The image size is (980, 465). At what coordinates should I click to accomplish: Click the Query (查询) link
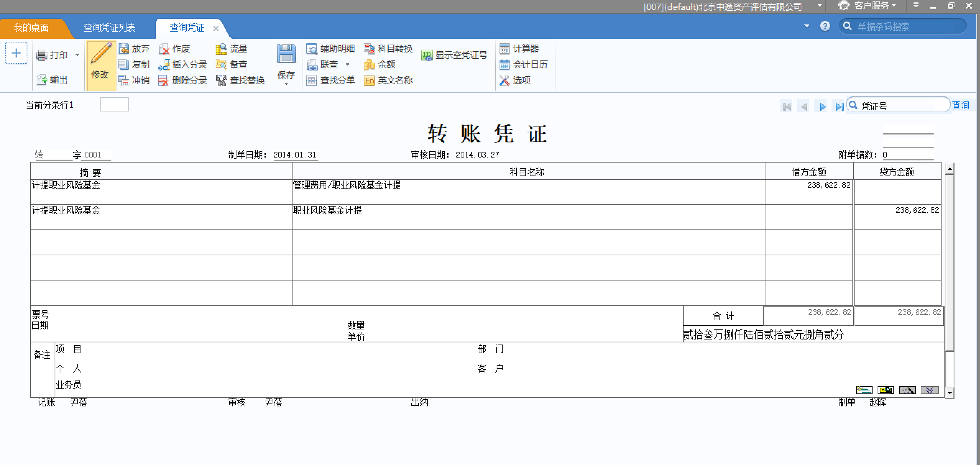960,105
